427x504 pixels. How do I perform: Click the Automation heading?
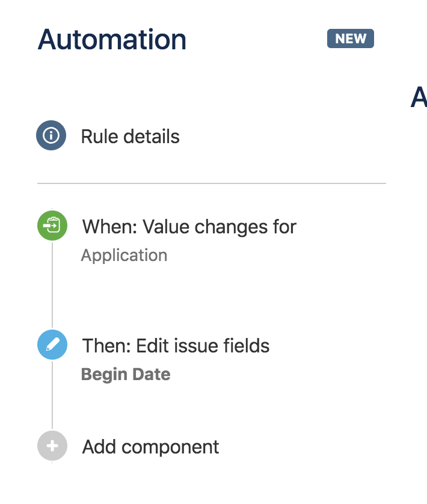111,39
